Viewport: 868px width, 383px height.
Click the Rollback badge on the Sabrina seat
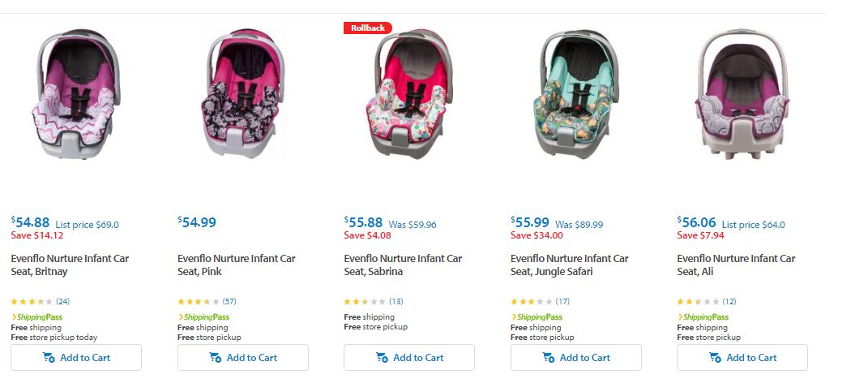(x=368, y=28)
